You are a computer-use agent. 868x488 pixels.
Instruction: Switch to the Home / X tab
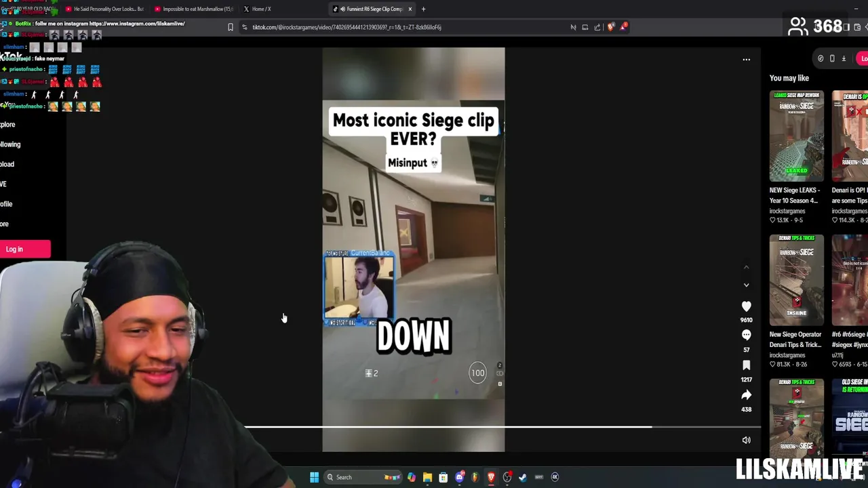point(258,9)
